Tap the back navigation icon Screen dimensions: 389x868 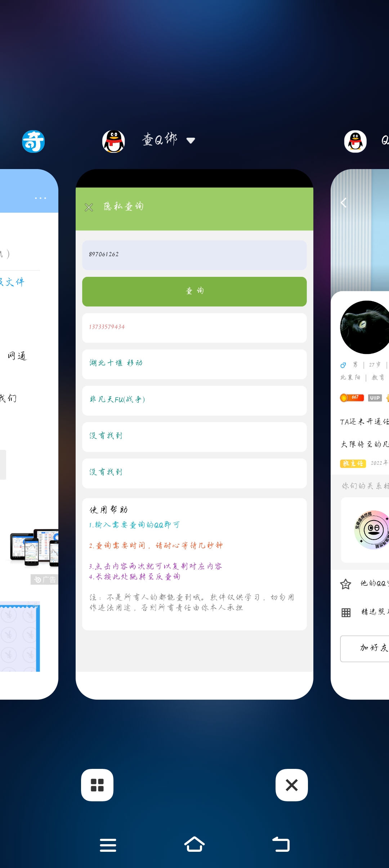[x=281, y=844]
